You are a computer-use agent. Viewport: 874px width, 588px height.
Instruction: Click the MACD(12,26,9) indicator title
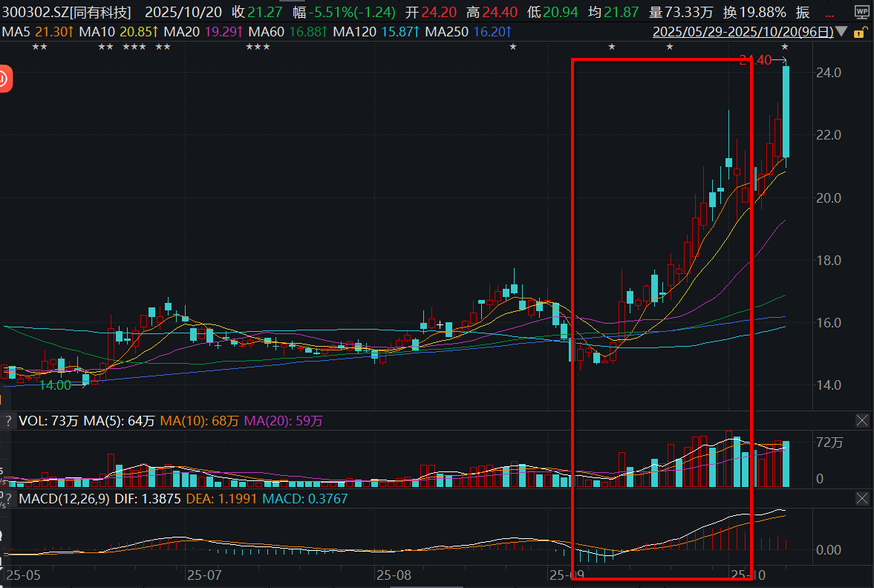point(65,499)
